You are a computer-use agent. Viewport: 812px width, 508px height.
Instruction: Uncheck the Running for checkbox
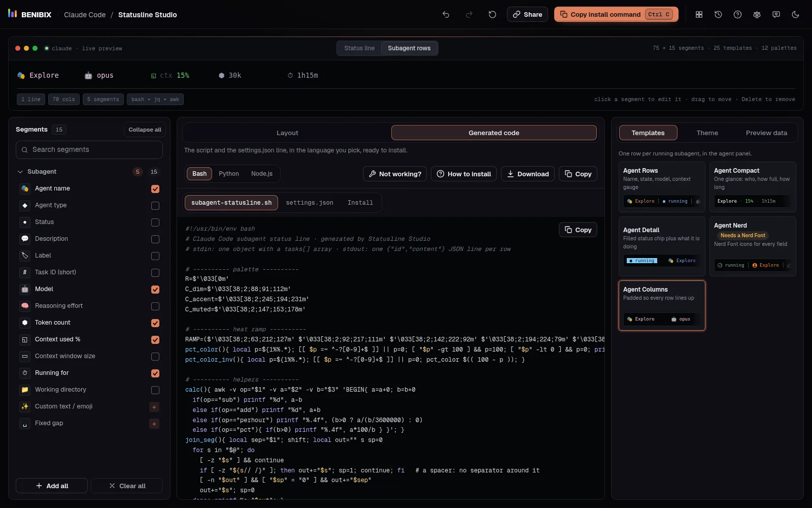[x=155, y=373]
